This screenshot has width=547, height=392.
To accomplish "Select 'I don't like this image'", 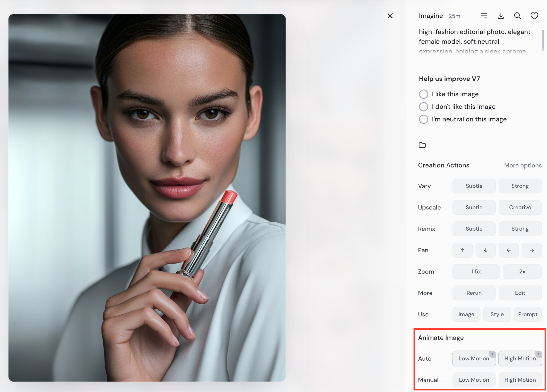I will 424,107.
